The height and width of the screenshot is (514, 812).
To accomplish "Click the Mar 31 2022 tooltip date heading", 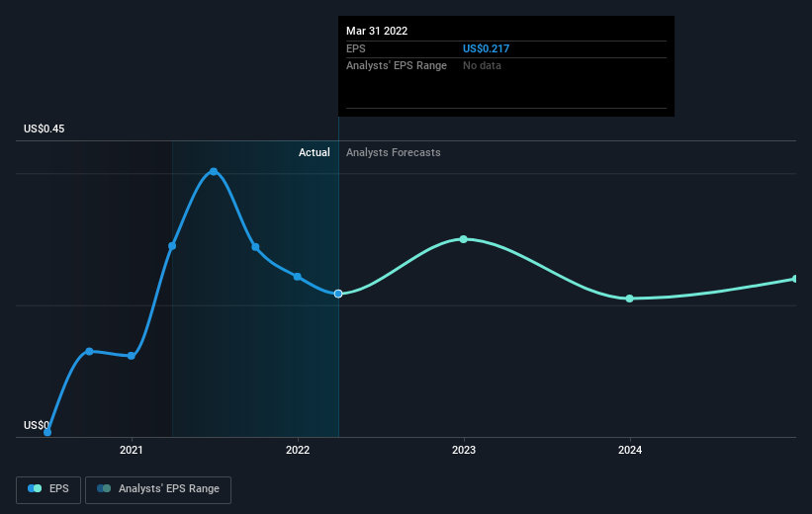I will [377, 31].
